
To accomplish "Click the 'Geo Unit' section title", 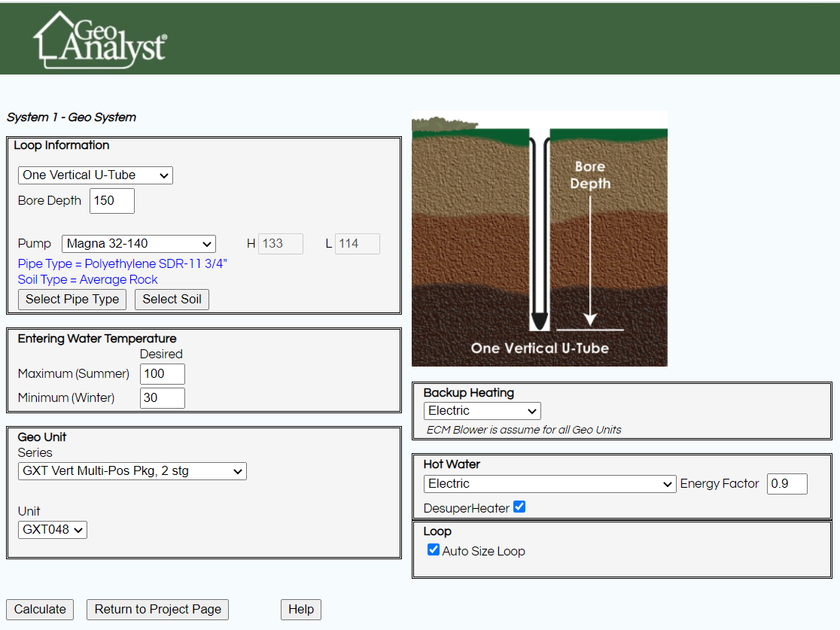I will point(42,437).
